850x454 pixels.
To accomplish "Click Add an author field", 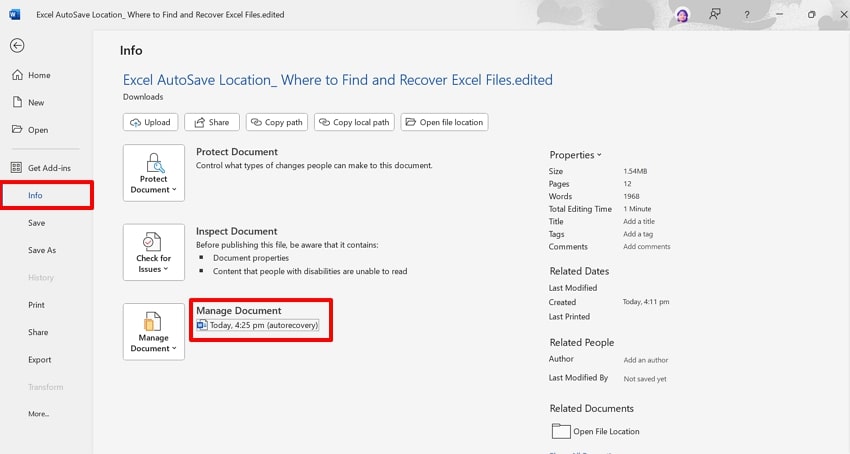I will [x=646, y=360].
